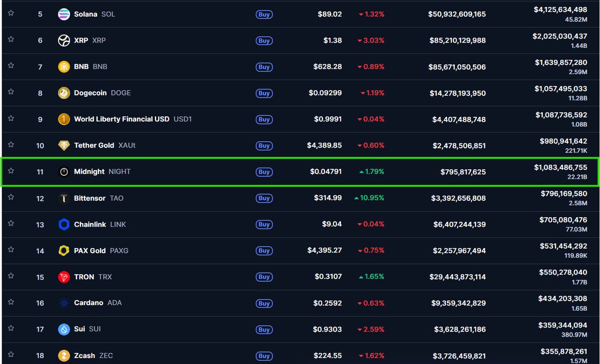The height and width of the screenshot is (364, 600).
Task: Click the Buy button for Bittensor
Action: point(264,198)
